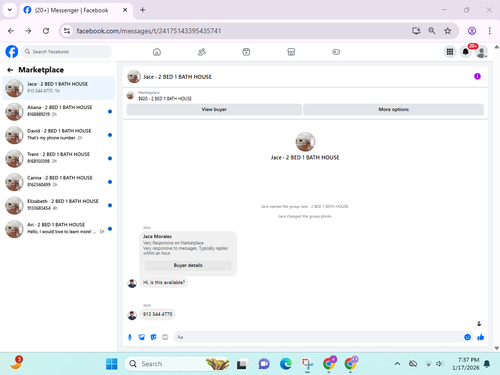Click the 'Hi, is this available?' message bubble
Image resolution: width=500 pixels, height=375 pixels.
(164, 282)
